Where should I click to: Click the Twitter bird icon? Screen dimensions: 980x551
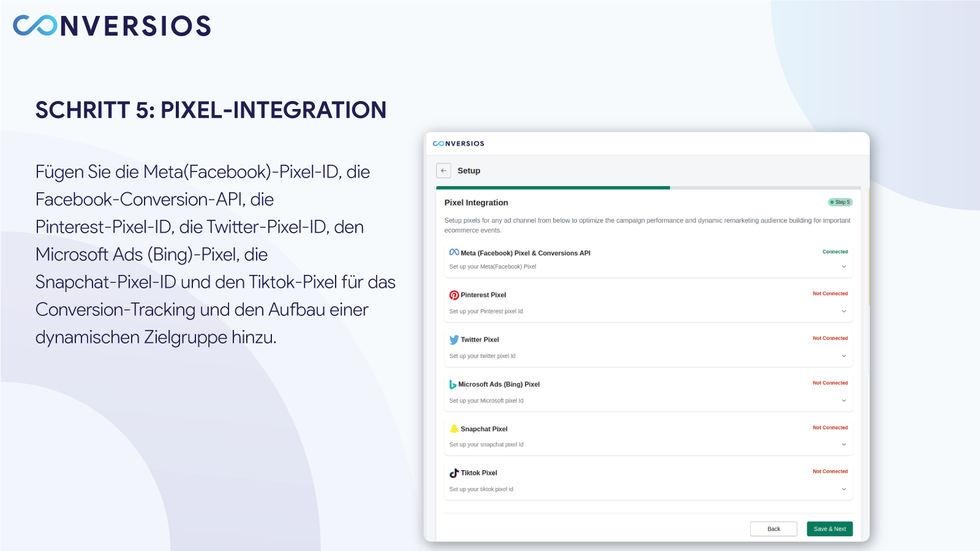(454, 340)
